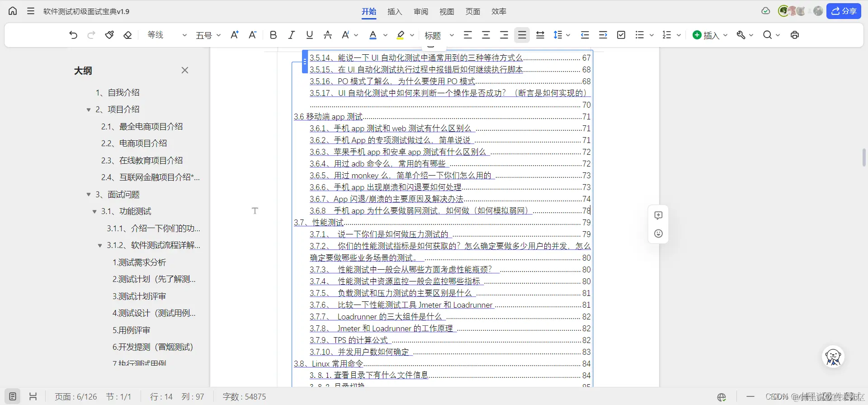Open the hamburger main menu
868x405 pixels.
31,11
